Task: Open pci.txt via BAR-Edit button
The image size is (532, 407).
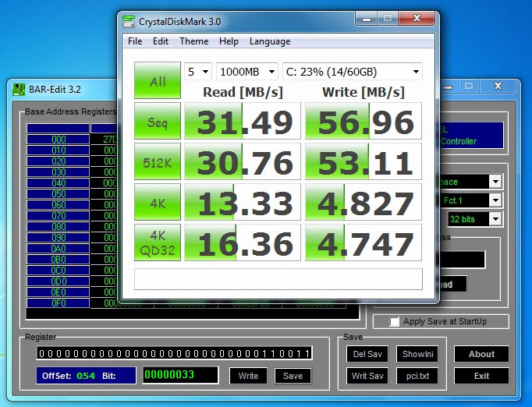Action: [x=417, y=376]
